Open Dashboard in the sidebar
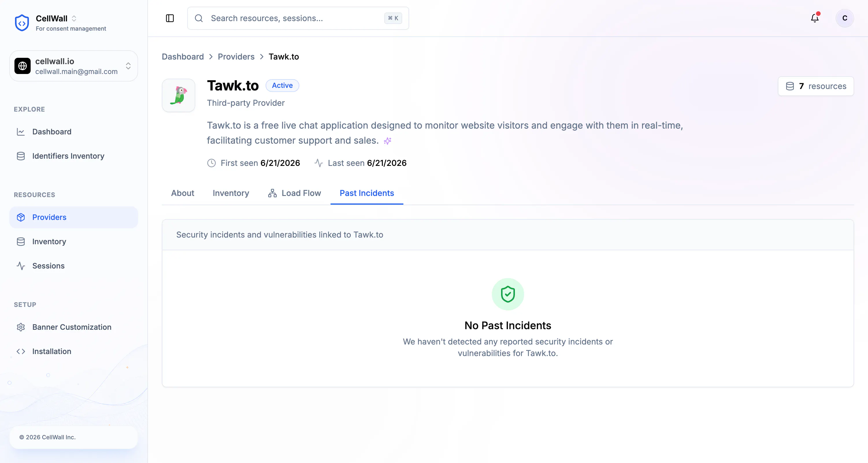This screenshot has height=463, width=868. (73, 132)
